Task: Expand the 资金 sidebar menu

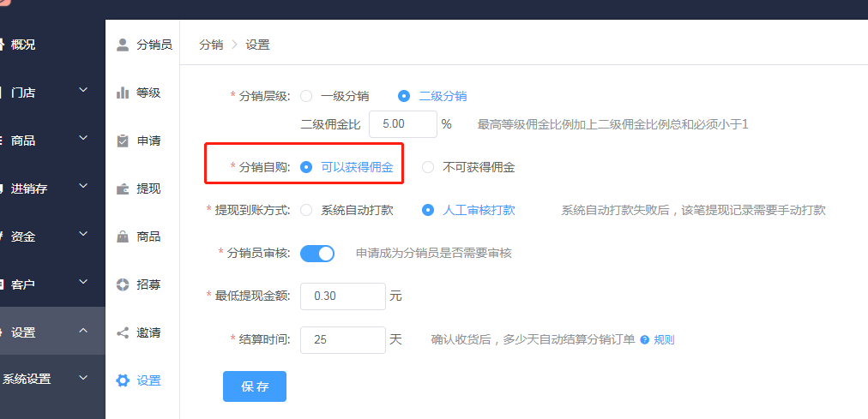Action: (83, 234)
